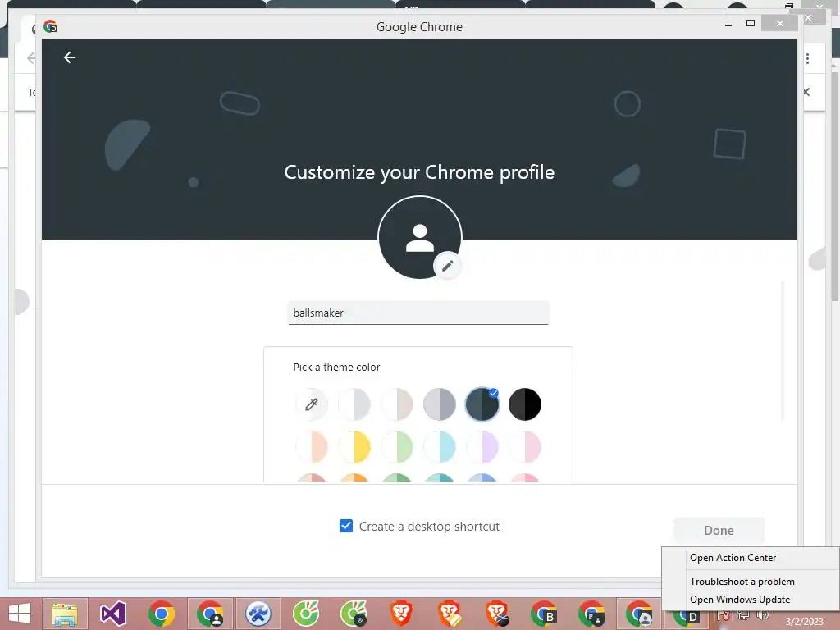Click the Action Center flag tray icon
Screen dimensions: 840x630
pyautogui.click(x=724, y=615)
